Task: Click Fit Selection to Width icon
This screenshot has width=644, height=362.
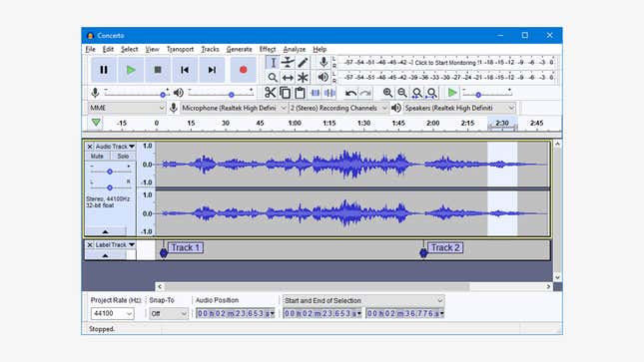Action: tap(417, 93)
